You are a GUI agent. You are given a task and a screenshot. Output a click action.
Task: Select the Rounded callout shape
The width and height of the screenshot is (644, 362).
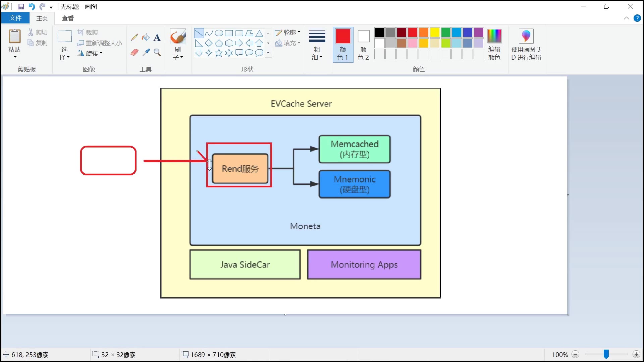click(x=239, y=53)
